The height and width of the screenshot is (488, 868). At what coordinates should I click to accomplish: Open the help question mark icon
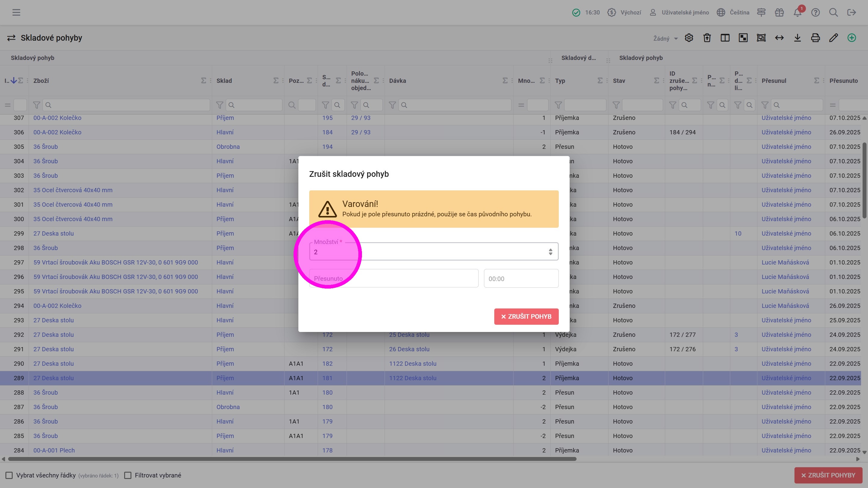pos(816,12)
